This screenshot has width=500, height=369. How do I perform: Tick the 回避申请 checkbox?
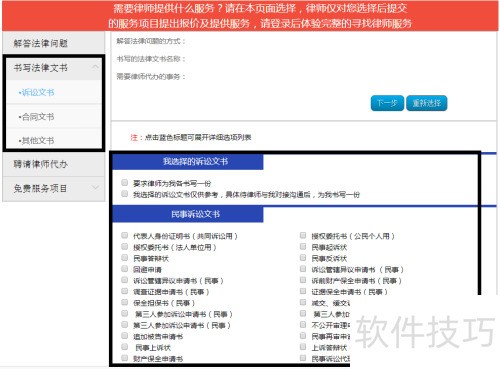pos(125,269)
